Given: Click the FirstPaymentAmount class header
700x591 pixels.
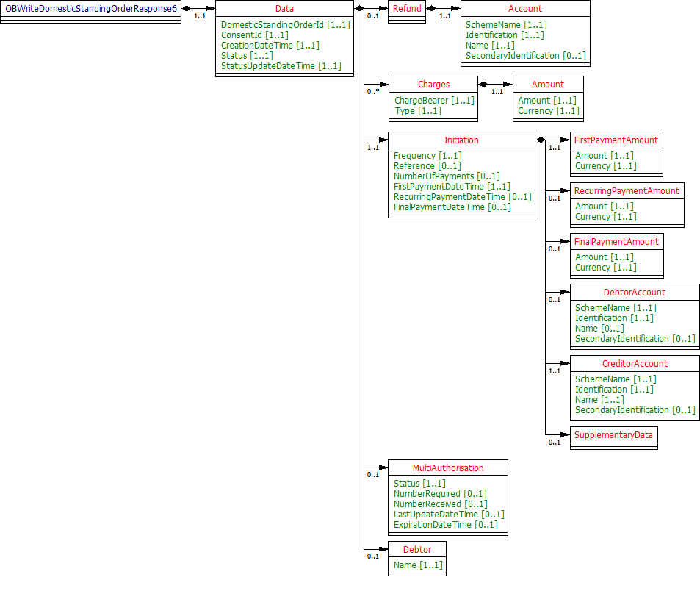Looking at the screenshot, I should tap(616, 140).
